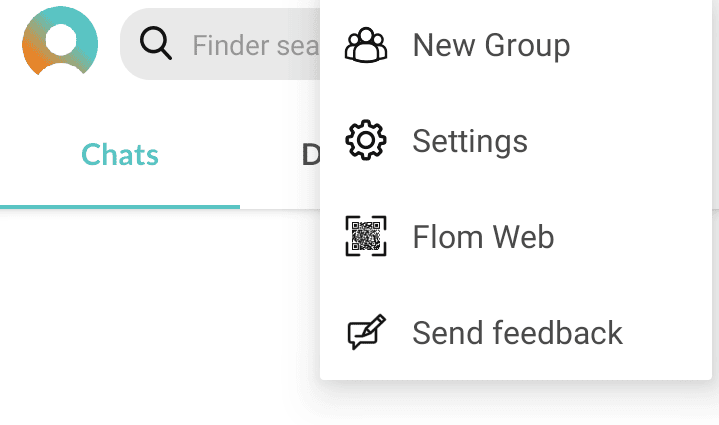The image size is (719, 425).
Task: Click the New Group people icon
Action: (366, 45)
